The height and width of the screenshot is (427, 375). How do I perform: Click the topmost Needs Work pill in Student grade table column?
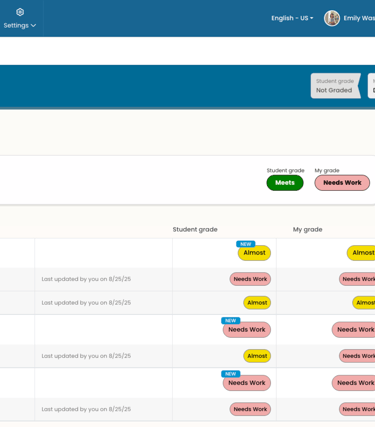click(x=250, y=279)
